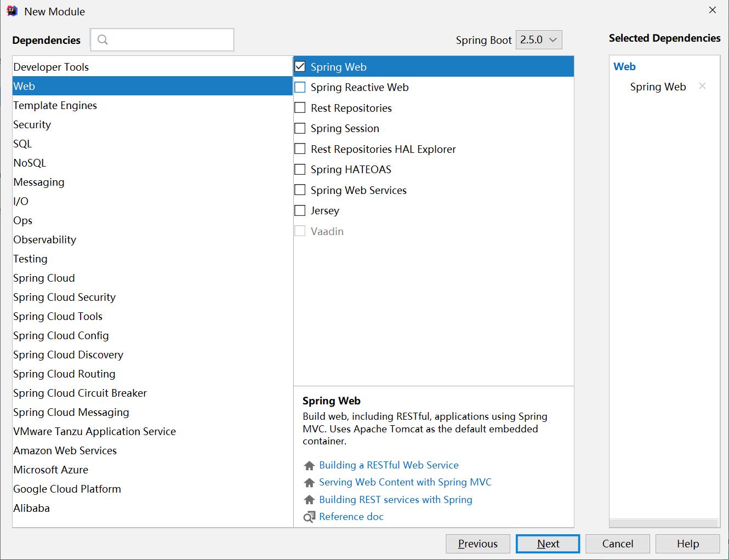The image size is (729, 560).
Task: Select the Spring Cloud category
Action: [x=152, y=278]
